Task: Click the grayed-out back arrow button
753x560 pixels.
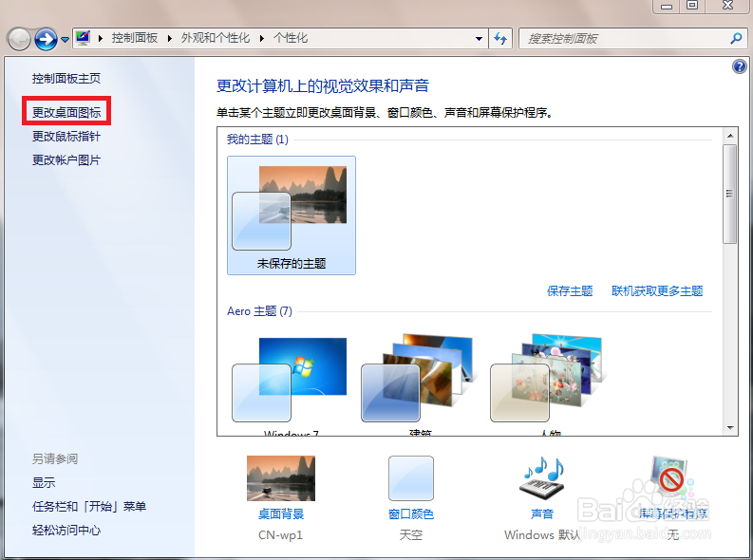Action: coord(19,39)
